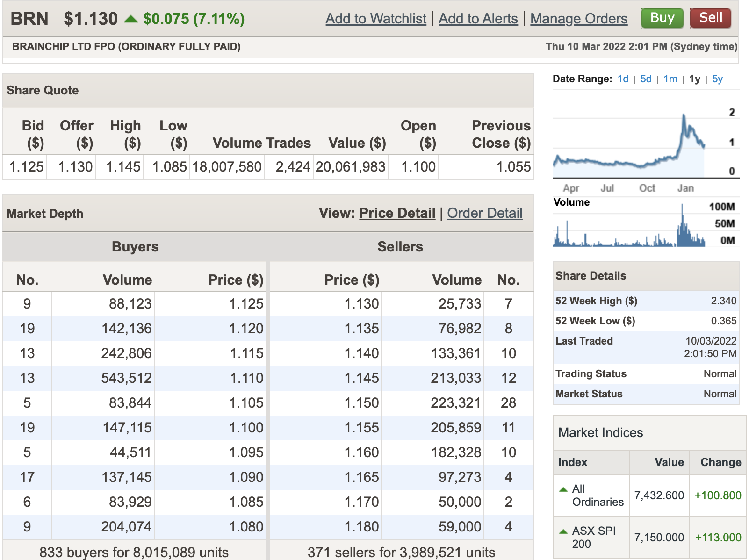Viewport: 749px width, 560px height.
Task: Click the All Ordinaries up-arrow icon
Action: point(563,489)
